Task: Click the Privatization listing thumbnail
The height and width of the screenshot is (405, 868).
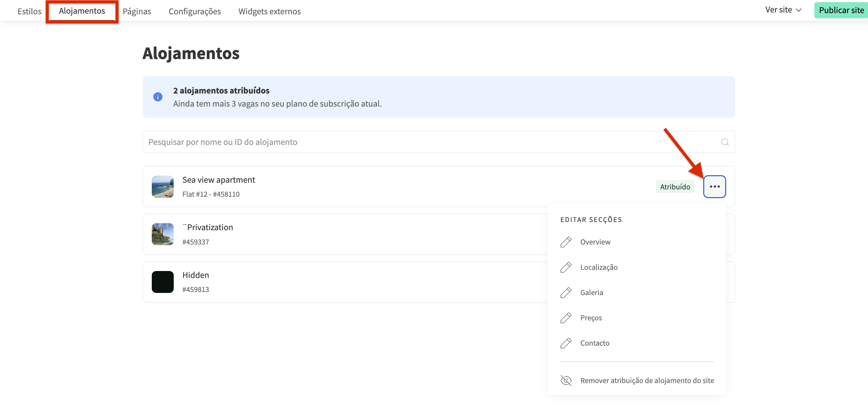Action: [x=162, y=234]
